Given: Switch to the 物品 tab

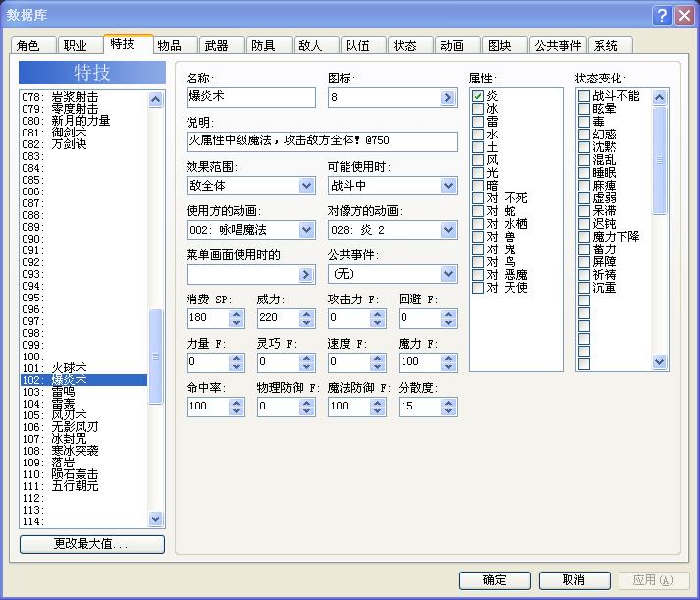Looking at the screenshot, I should coord(175,45).
